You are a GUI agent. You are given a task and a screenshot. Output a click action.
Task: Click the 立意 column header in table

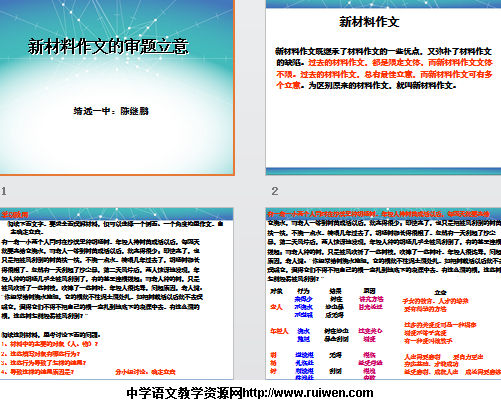point(440,292)
